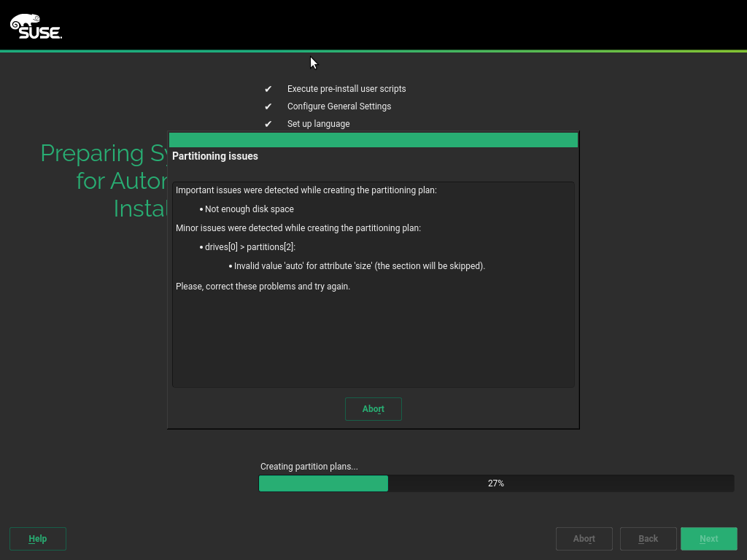The image size is (747, 560).
Task: Click the 'Creating partition plans...' status label
Action: coord(309,467)
